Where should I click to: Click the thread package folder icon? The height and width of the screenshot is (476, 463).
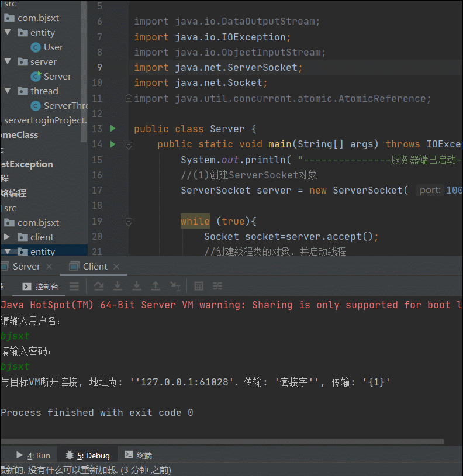(22, 91)
